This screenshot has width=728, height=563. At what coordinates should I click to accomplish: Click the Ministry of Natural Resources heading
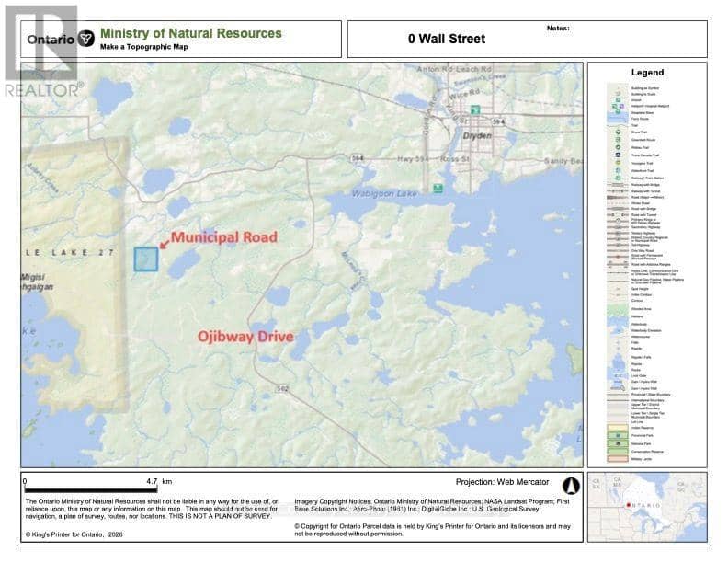click(x=191, y=33)
